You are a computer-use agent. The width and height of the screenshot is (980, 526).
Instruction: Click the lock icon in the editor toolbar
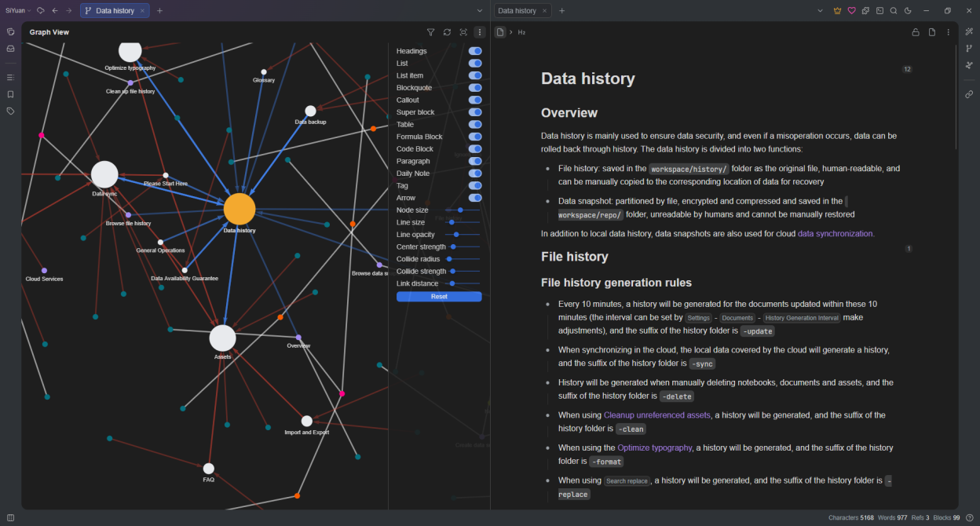point(916,32)
